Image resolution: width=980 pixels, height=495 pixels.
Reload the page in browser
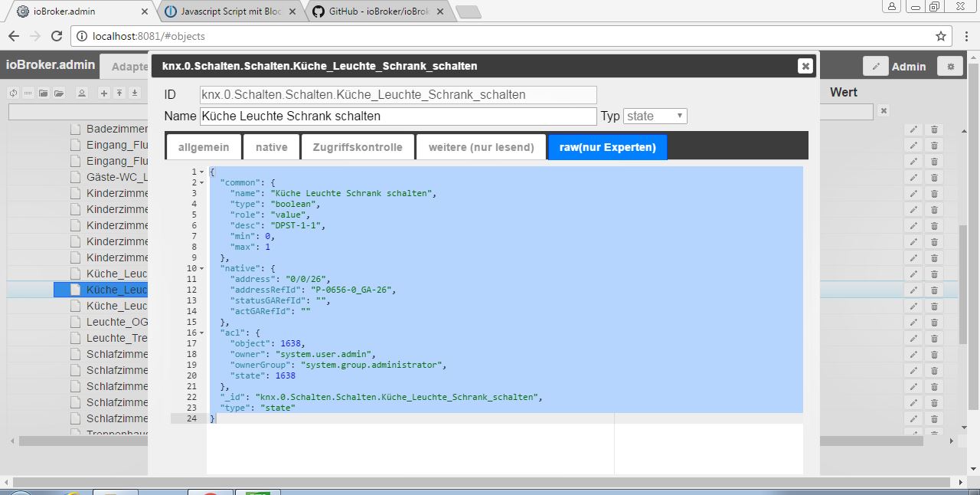click(56, 36)
